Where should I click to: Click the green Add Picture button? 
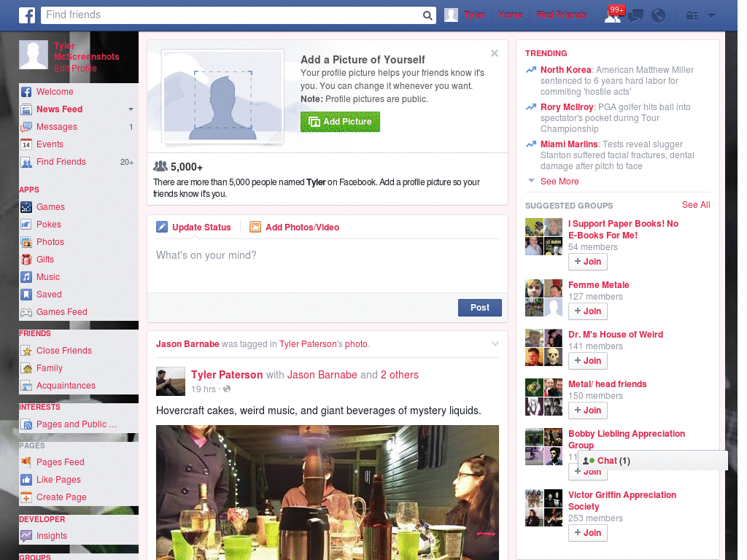point(340,122)
